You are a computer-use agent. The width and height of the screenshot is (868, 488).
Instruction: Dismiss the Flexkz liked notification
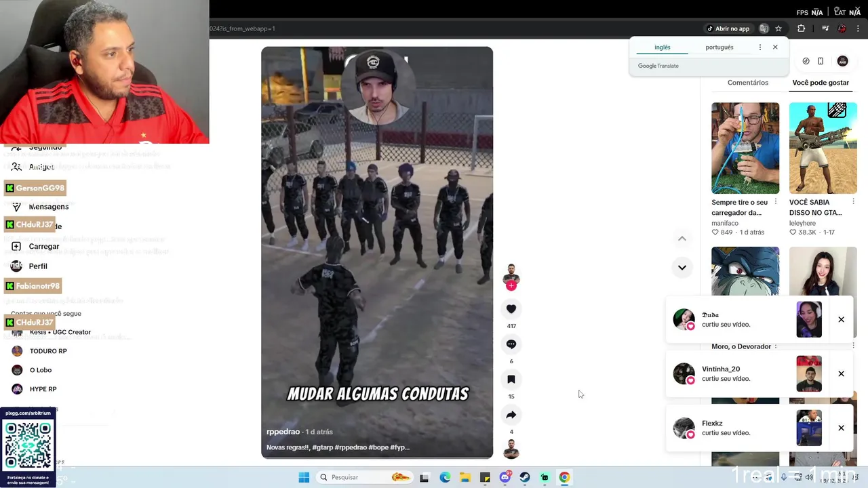pyautogui.click(x=841, y=428)
